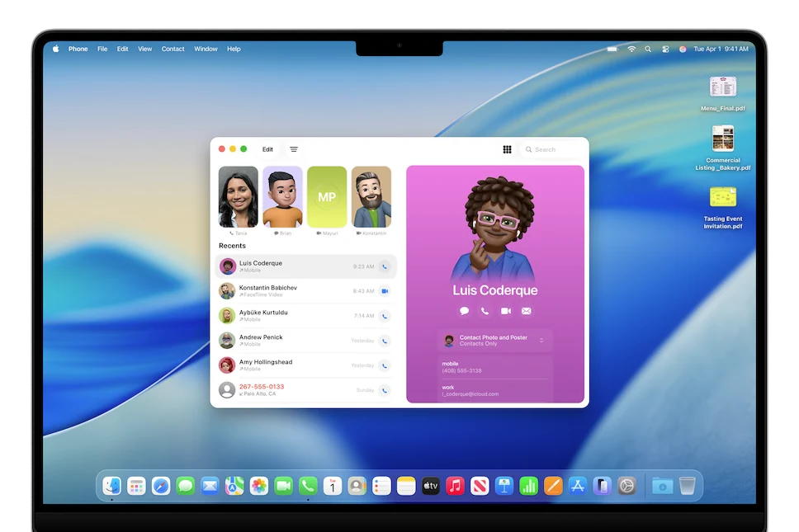Open Messages from the Dock
Image resolution: width=799 pixels, height=532 pixels.
click(x=186, y=486)
